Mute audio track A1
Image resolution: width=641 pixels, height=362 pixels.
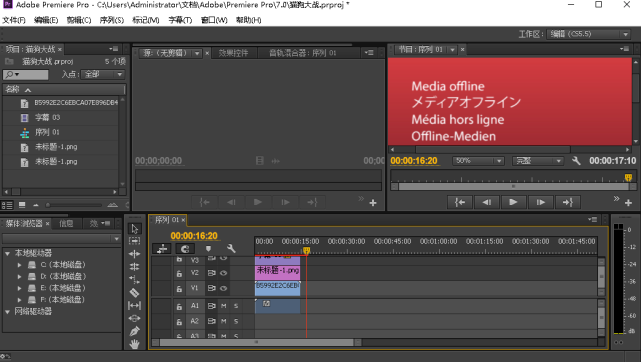point(224,306)
